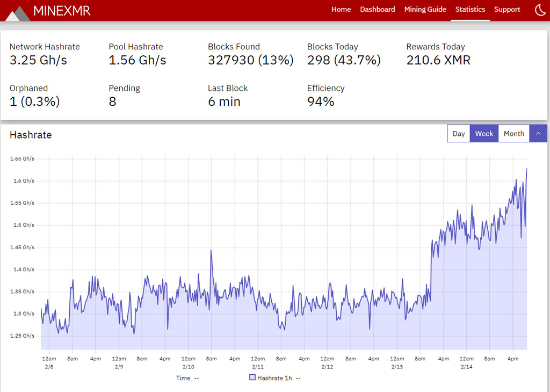Screen dimensions: 550x392
Task: Select the "Blocks Found" label
Action: click(234, 47)
